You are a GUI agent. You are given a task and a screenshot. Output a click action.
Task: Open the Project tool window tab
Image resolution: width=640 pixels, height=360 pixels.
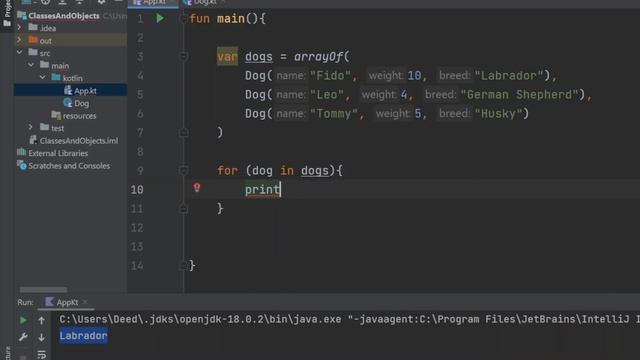[x=7, y=14]
